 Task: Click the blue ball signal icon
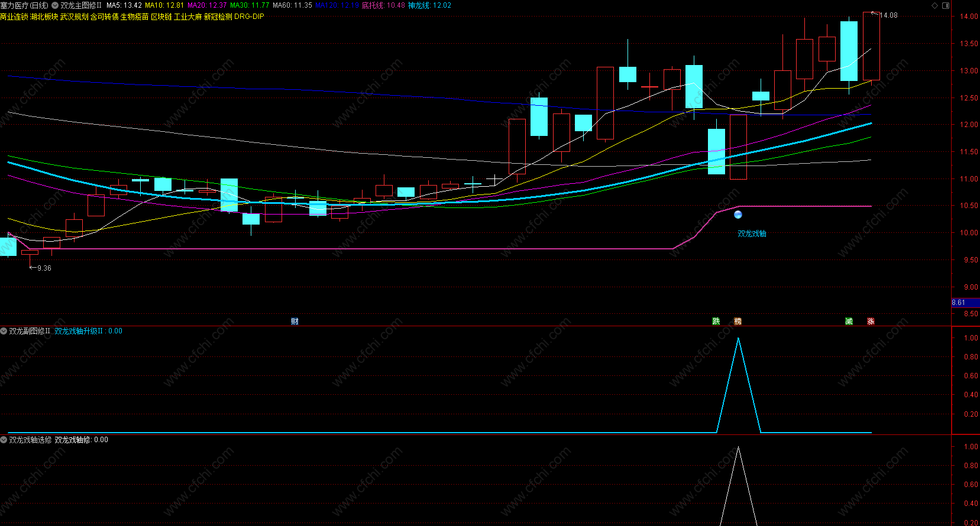point(738,215)
